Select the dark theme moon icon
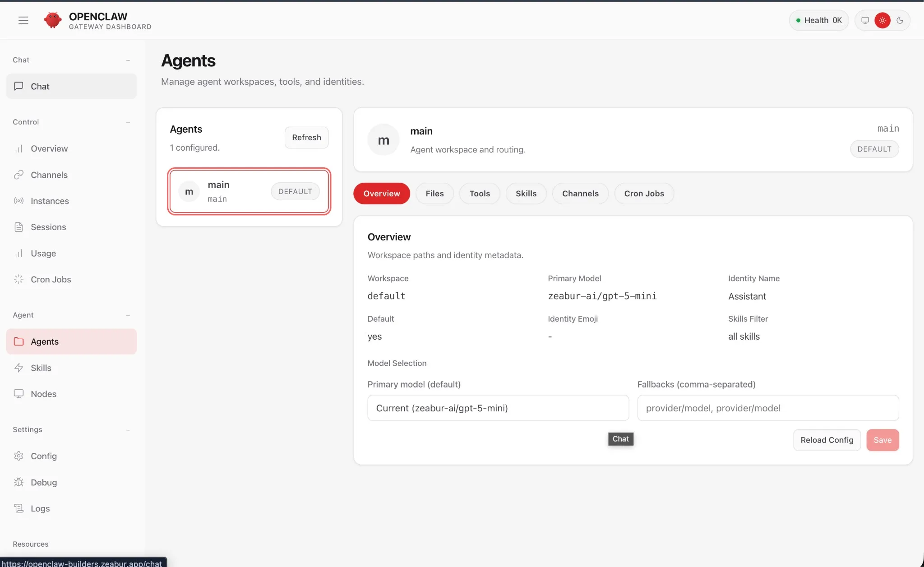Screen dimensions: 924x567 pyautogui.click(x=900, y=20)
